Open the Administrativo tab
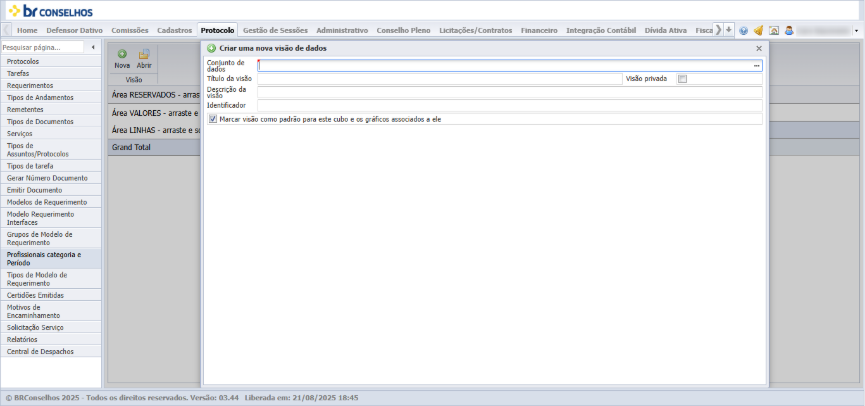865x406 pixels. click(342, 30)
